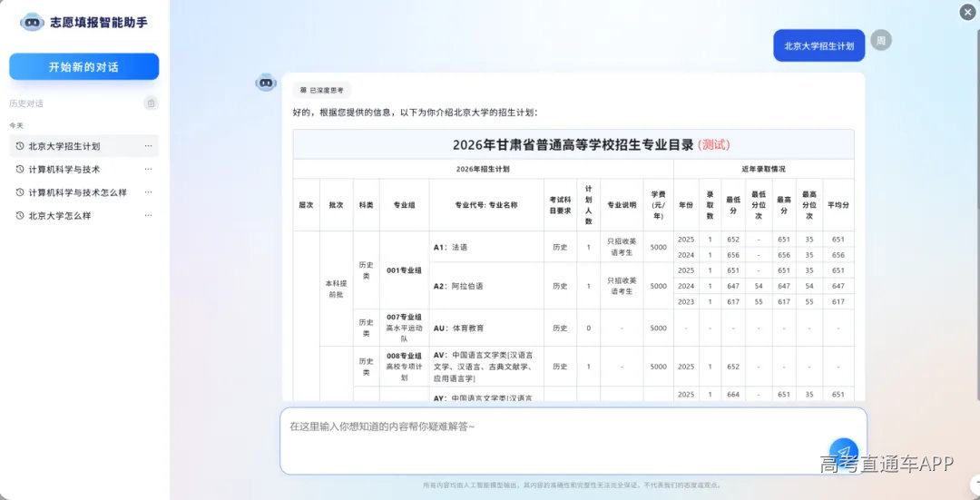Image resolution: width=980 pixels, height=500 pixels.
Task: Click the A1: 法语 major cell
Action: click(x=486, y=247)
